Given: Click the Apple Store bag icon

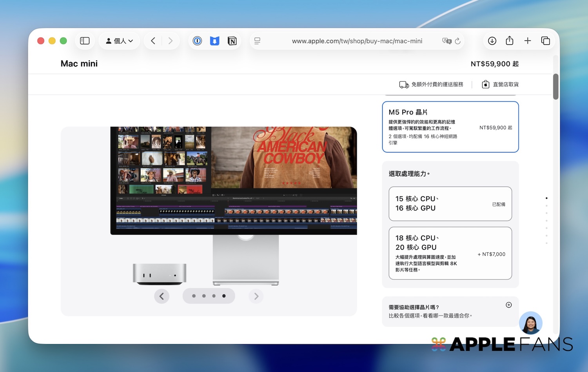Looking at the screenshot, I should (485, 84).
